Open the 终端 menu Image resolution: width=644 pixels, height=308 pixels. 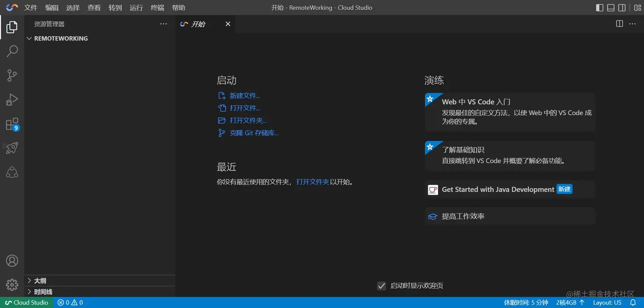point(158,8)
